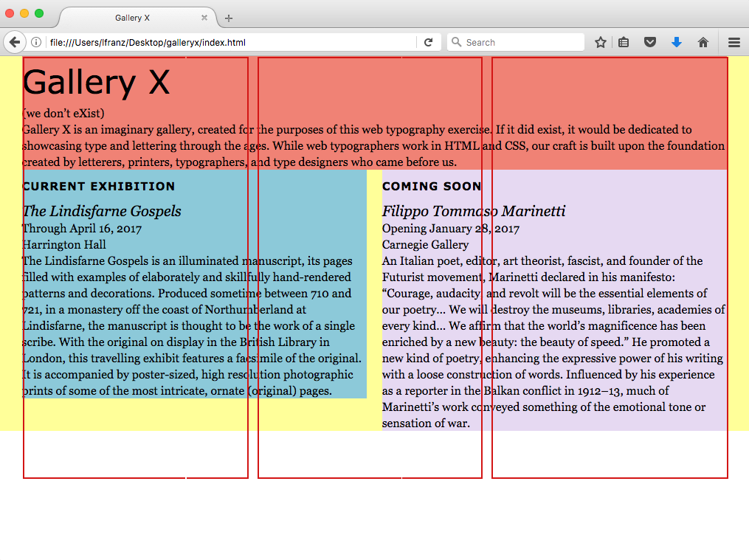Reload the current page

428,43
